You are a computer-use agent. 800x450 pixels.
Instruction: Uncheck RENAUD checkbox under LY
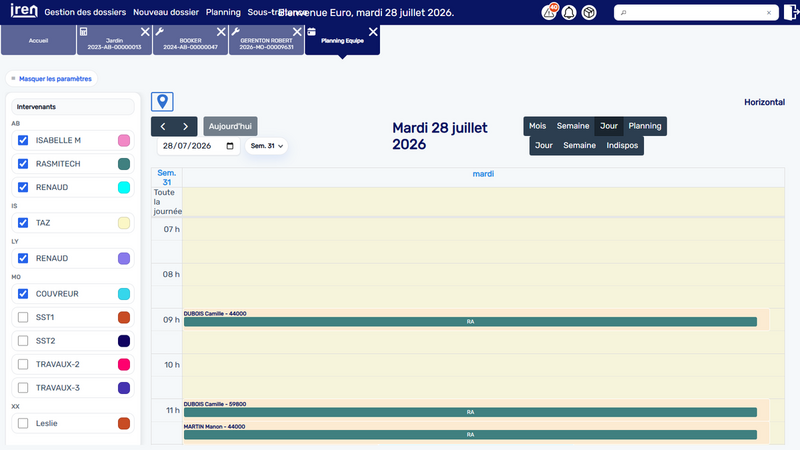23,258
